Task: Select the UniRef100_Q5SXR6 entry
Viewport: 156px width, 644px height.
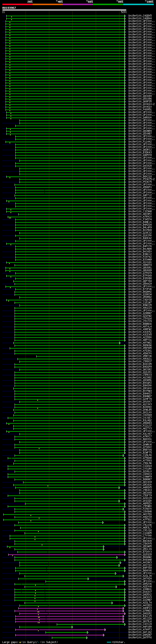Action: [140, 99]
